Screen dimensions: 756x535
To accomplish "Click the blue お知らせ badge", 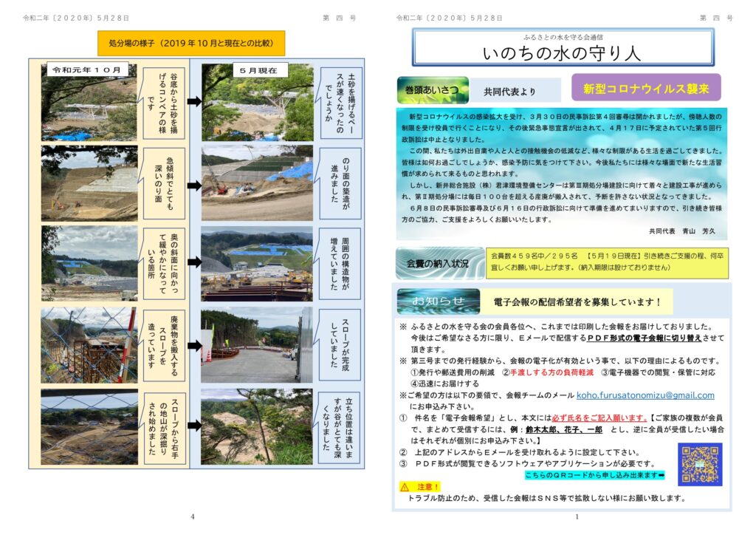I will point(439,301).
